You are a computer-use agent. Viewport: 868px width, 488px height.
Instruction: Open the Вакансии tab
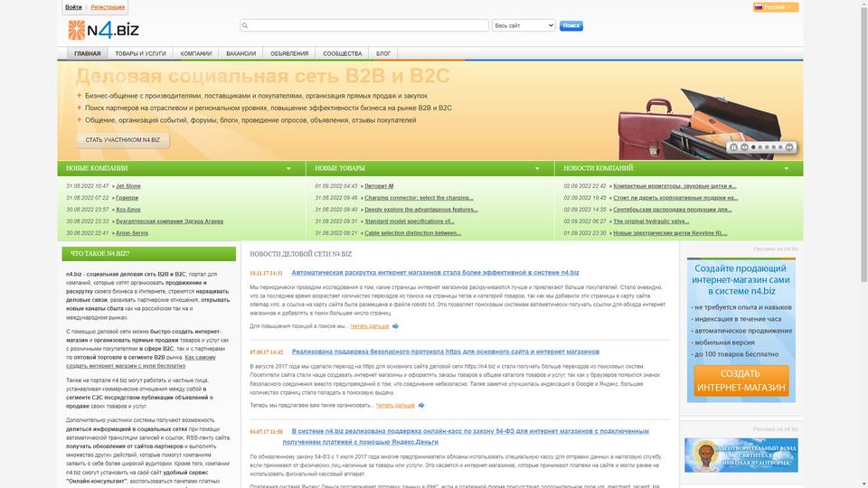click(241, 53)
